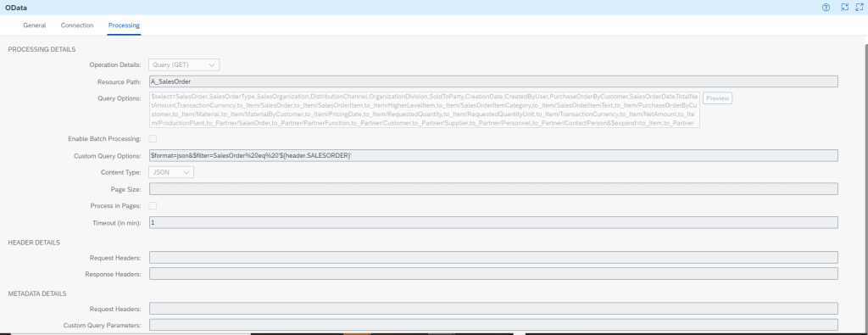Open the Content Type JSON dropdown
The height and width of the screenshot is (335, 868).
[171, 172]
